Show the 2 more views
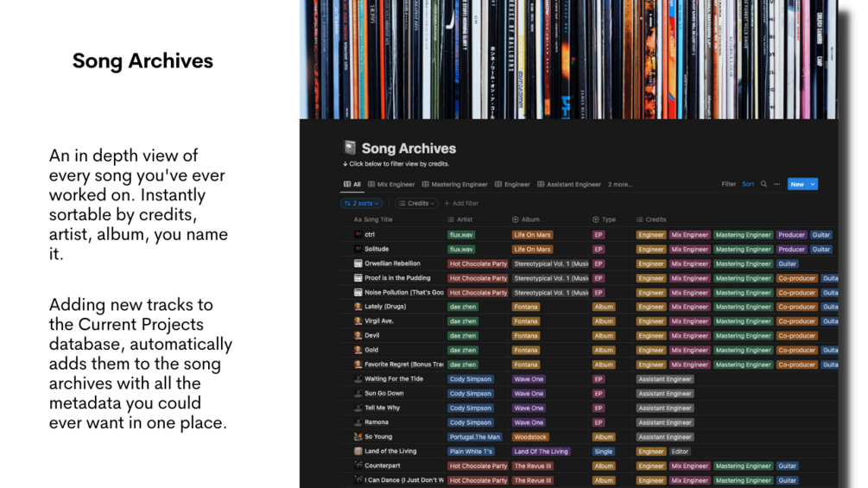 point(620,184)
